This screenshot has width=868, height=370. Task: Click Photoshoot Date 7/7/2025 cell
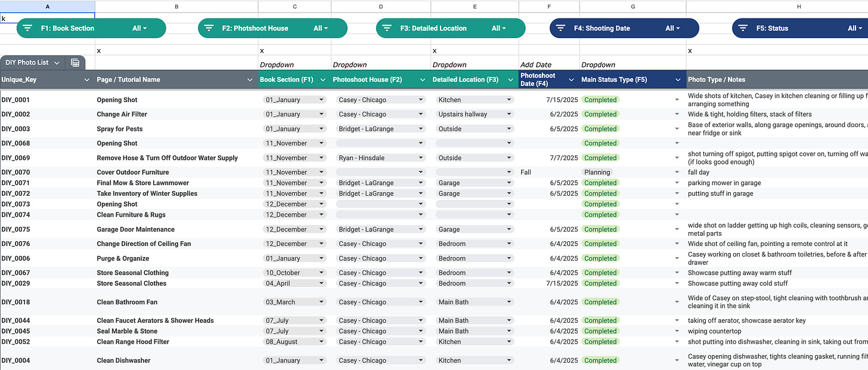point(549,158)
